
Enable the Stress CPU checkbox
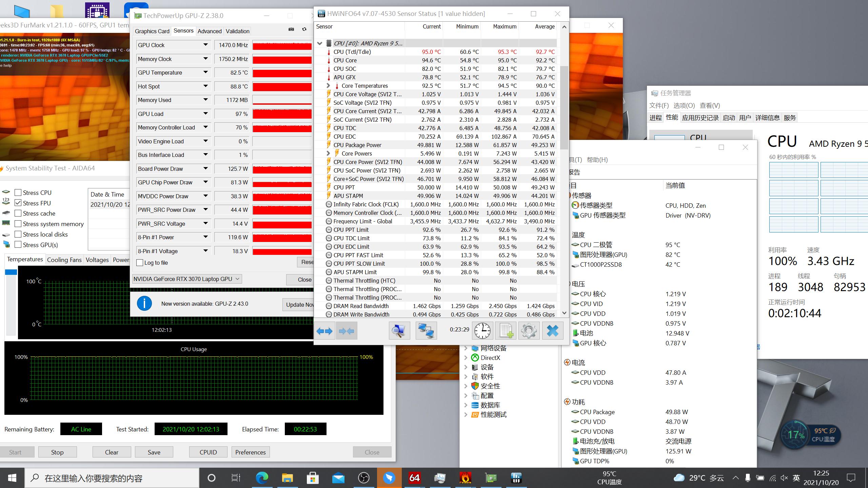(18, 192)
